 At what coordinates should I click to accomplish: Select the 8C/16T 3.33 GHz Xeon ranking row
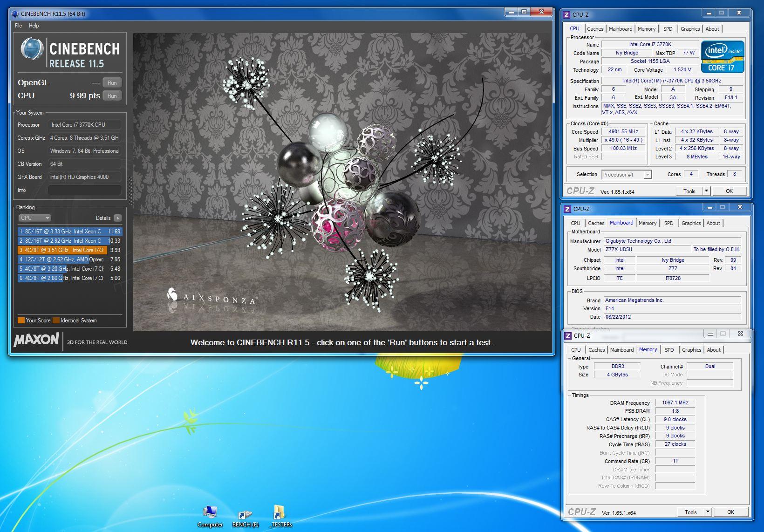pyautogui.click(x=69, y=231)
